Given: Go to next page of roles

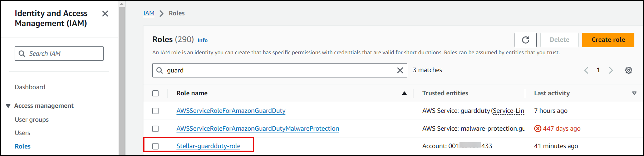Looking at the screenshot, I should tap(611, 70).
